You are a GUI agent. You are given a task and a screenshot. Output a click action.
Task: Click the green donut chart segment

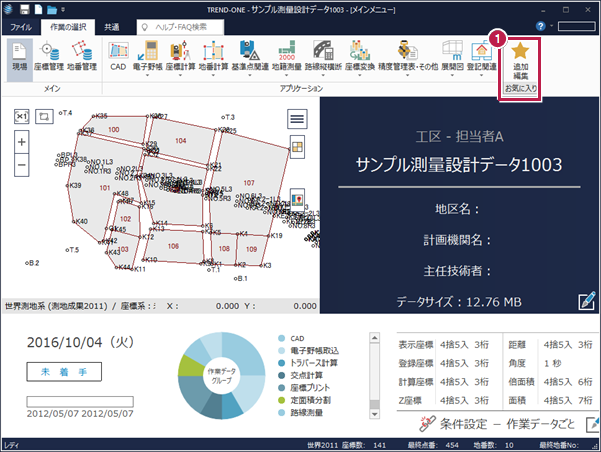190,366
